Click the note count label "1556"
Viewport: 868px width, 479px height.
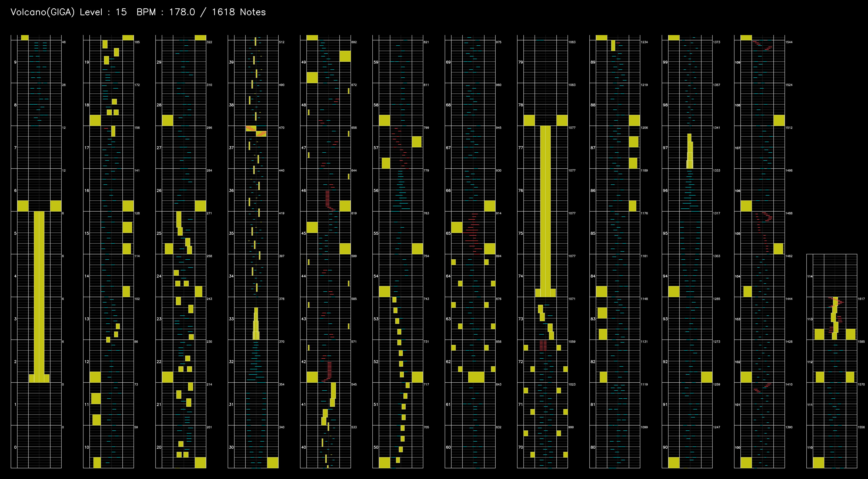pos(861,427)
